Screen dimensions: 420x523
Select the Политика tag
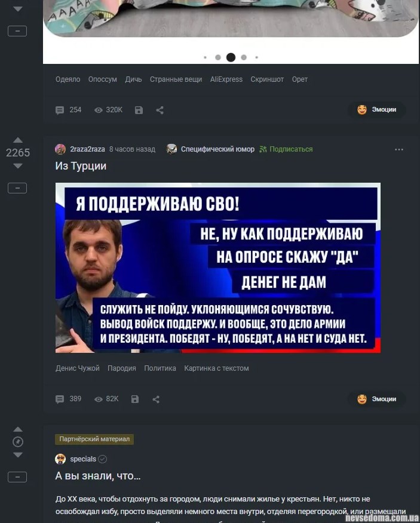click(x=160, y=368)
